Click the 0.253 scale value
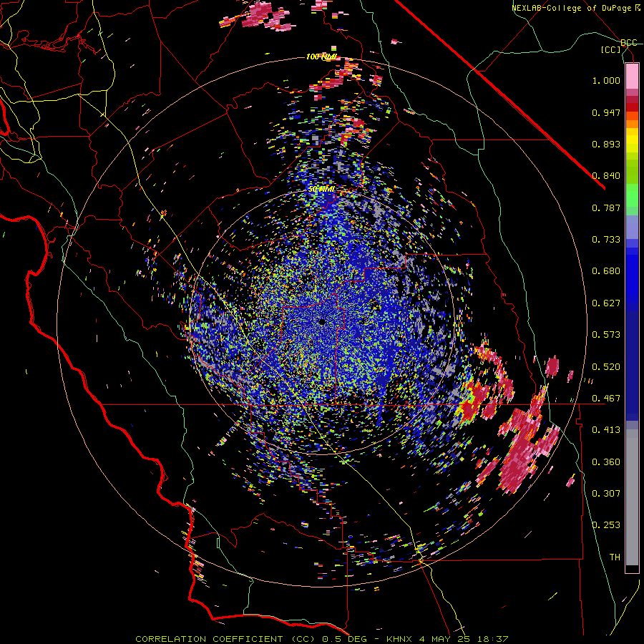 click(606, 525)
